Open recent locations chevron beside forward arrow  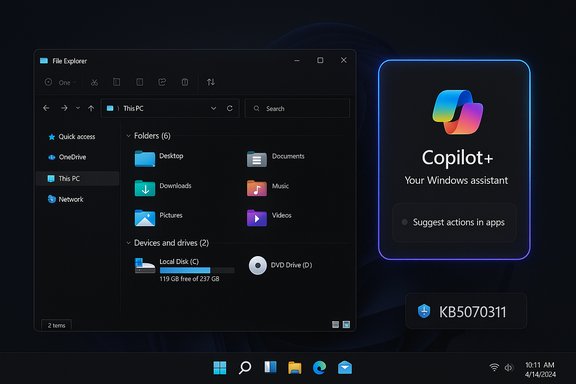(x=78, y=108)
